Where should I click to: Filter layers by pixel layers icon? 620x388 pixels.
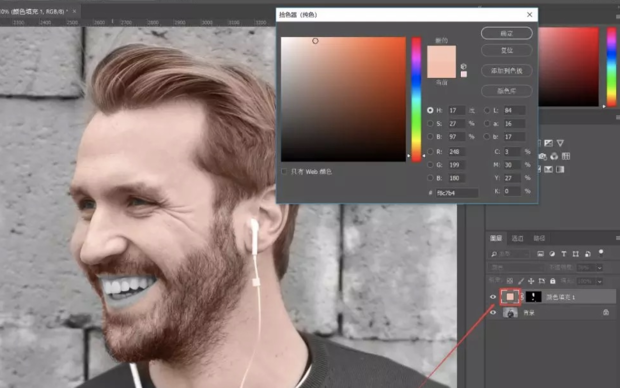[540, 254]
